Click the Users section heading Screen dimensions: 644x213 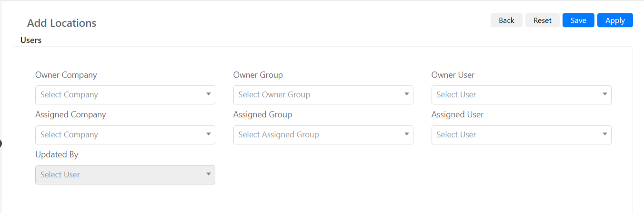31,40
